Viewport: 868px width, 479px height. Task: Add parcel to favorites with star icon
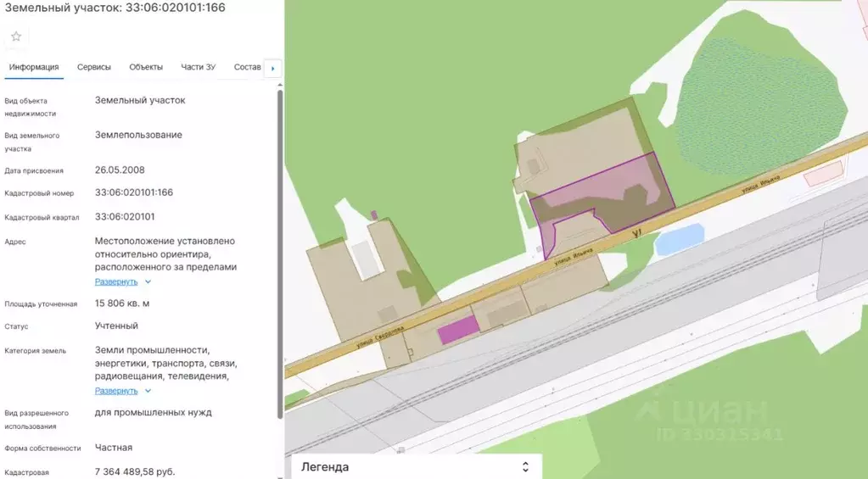16,36
